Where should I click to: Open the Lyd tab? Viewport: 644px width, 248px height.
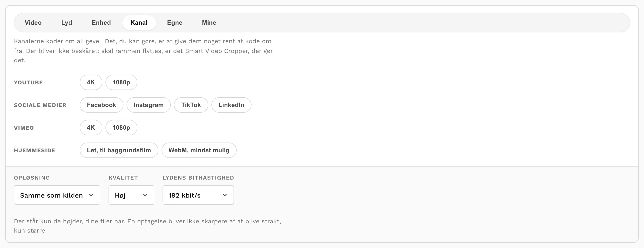pyautogui.click(x=67, y=23)
